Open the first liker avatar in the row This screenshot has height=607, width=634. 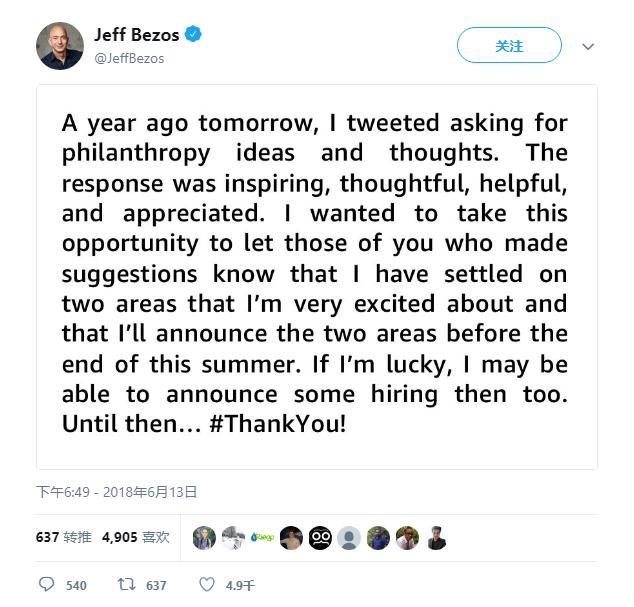pos(204,538)
